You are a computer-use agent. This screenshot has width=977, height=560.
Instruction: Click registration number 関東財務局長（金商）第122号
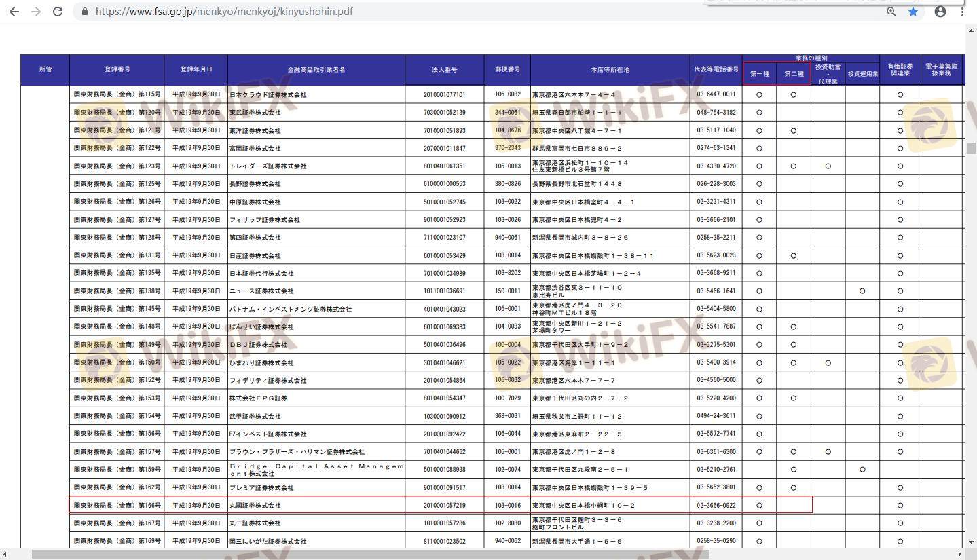(117, 148)
